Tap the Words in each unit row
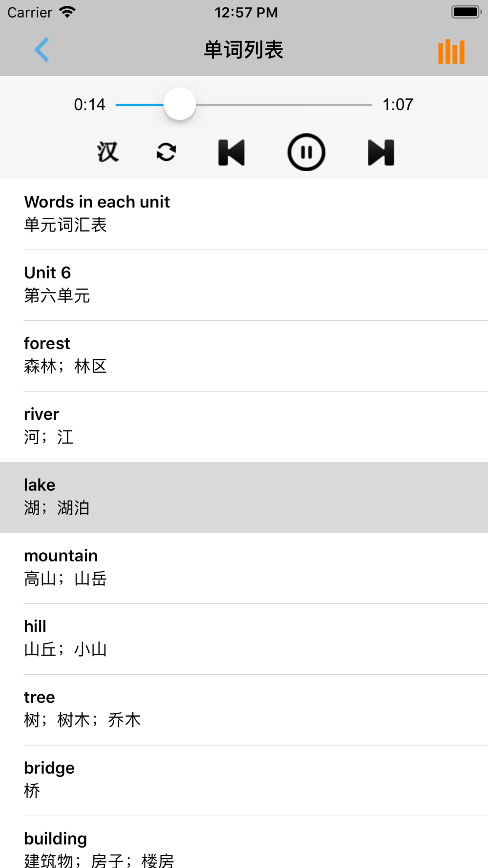The image size is (488, 868). (244, 214)
